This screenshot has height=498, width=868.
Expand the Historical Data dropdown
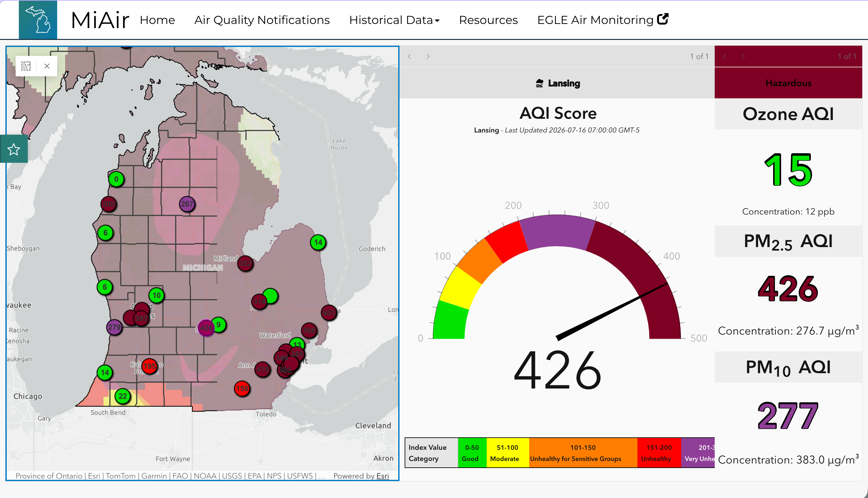[x=394, y=20]
